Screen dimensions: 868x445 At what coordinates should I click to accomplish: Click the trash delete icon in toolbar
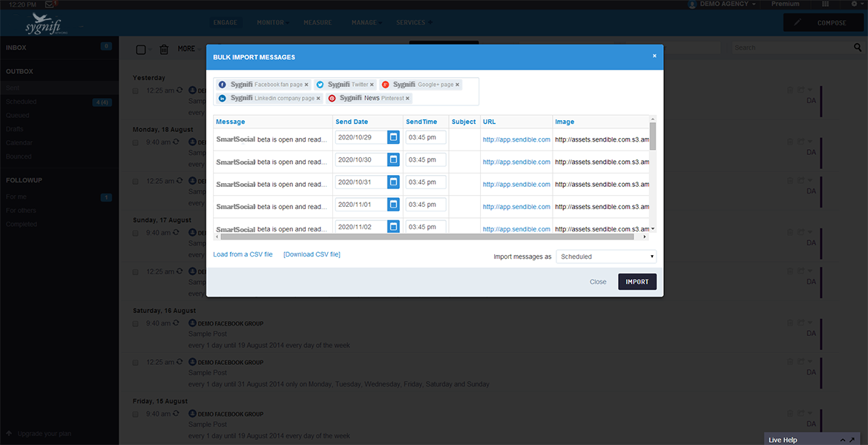click(x=164, y=49)
